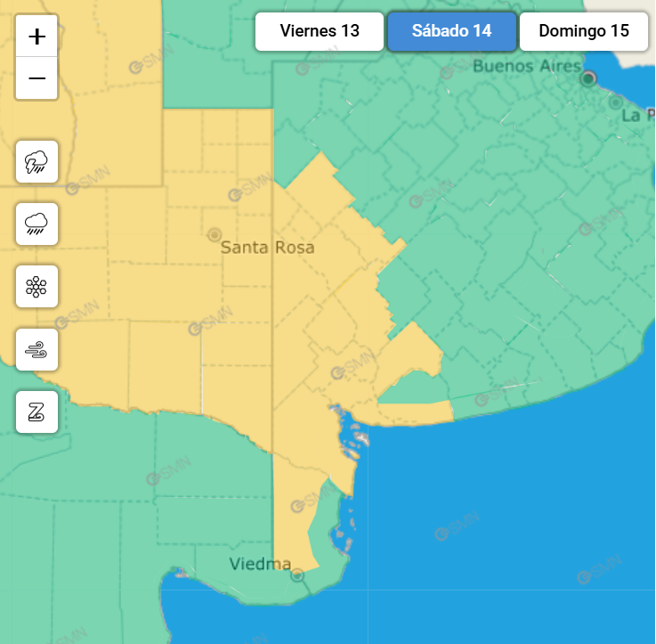Select the thunderstorm alerts icon
Screen dimensions: 656x644
pyautogui.click(x=36, y=162)
